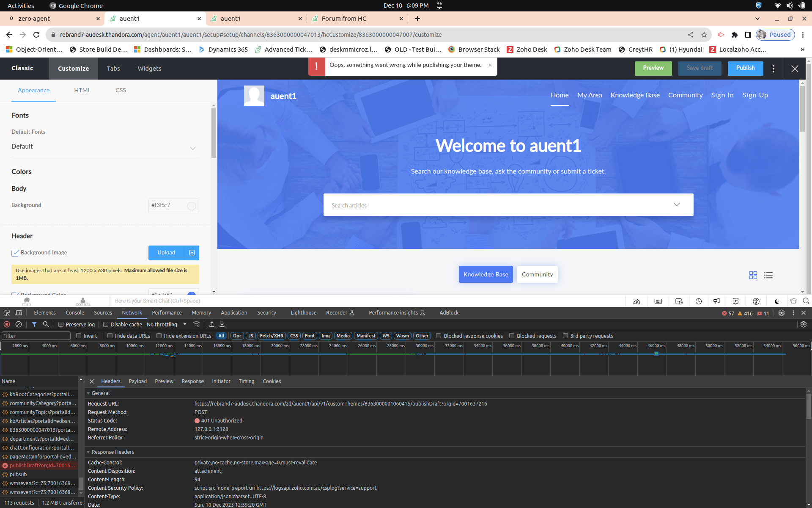Viewport: 812px width, 508px height.
Task: Open the Payload tab in request details
Action: coord(137,381)
